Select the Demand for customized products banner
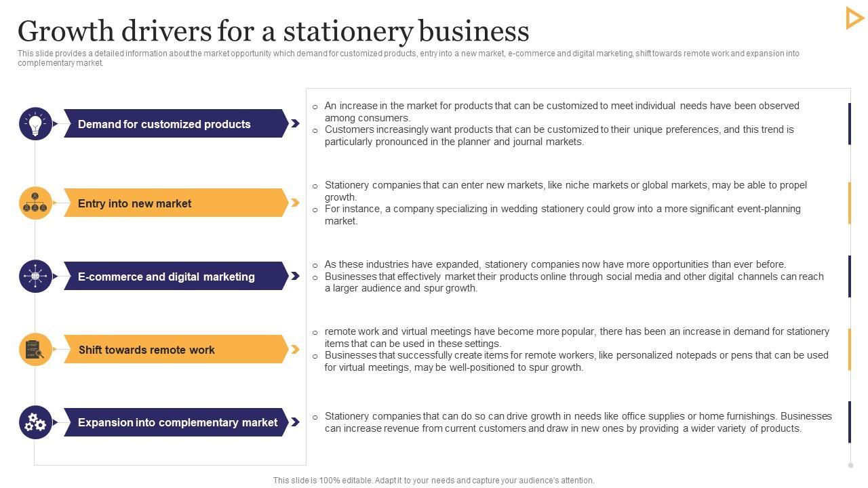This screenshot has height=488, width=868. (x=175, y=124)
